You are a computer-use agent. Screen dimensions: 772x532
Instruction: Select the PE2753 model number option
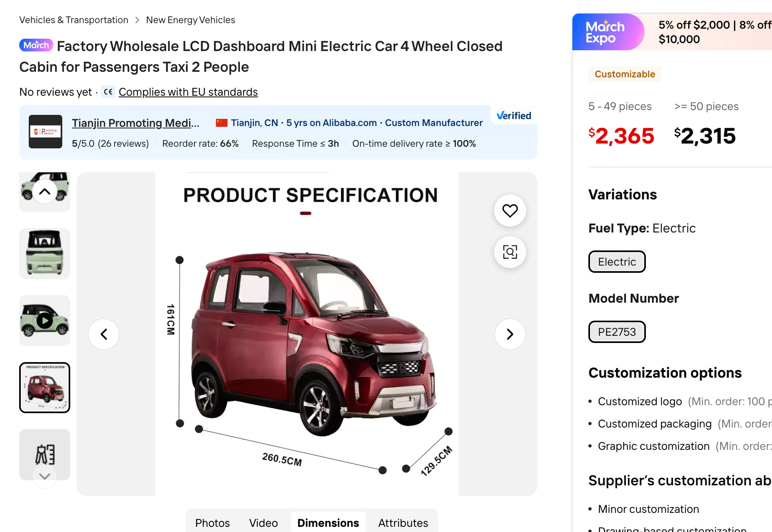[x=617, y=332]
